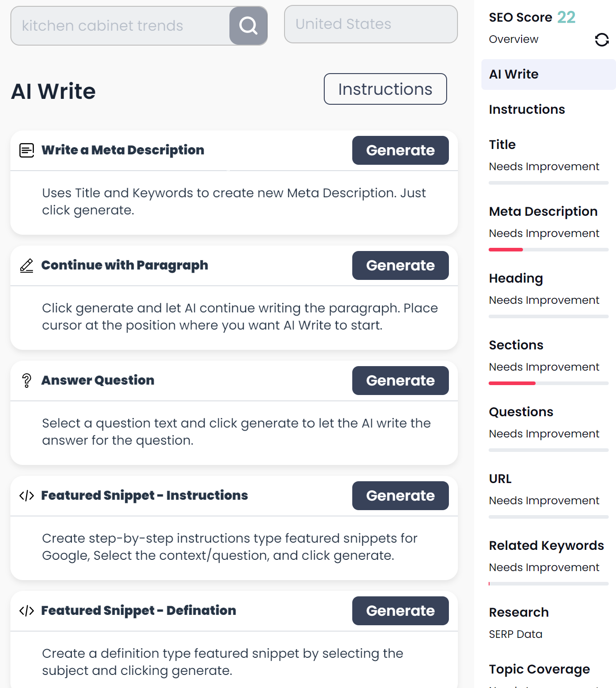616x688 pixels.
Task: Select Related Keywords in the sidebar
Action: pyautogui.click(x=546, y=546)
